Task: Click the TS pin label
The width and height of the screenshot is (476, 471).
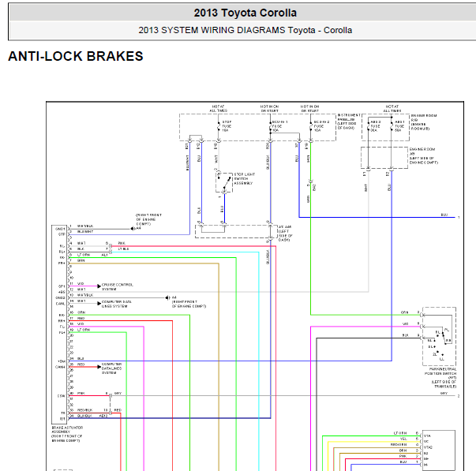Action: coord(63,413)
